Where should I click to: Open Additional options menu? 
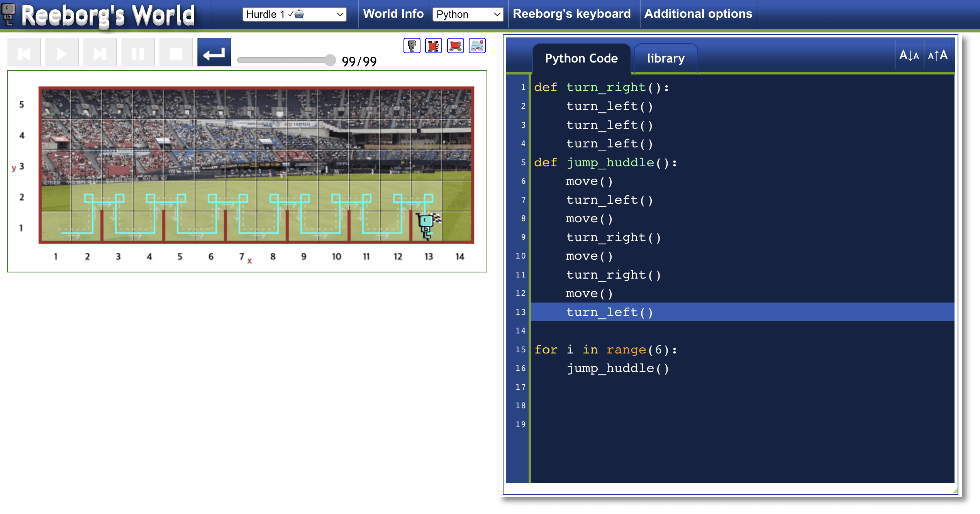pos(698,14)
